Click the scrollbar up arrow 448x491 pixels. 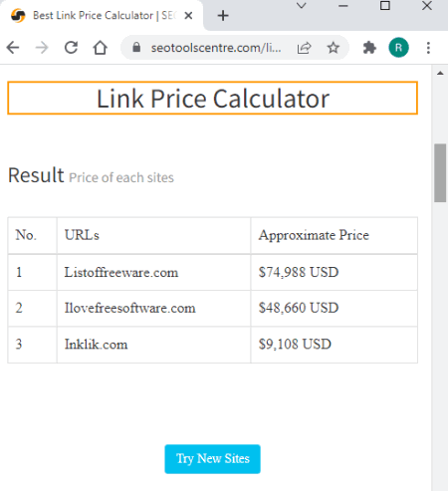tap(440, 73)
